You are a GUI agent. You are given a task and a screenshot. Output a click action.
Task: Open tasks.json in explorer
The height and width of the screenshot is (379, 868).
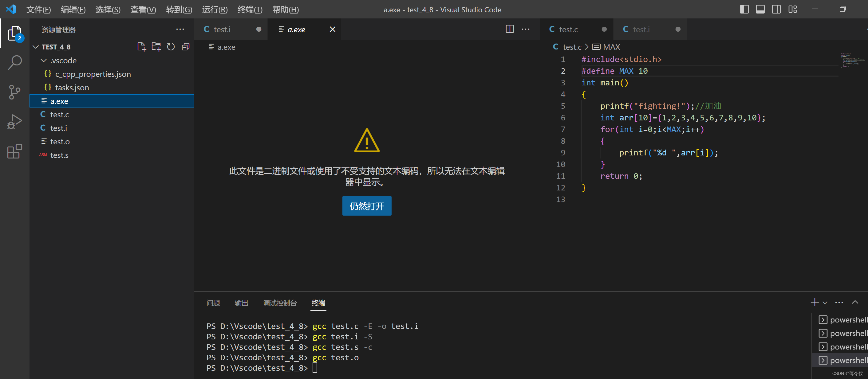[112, 87]
